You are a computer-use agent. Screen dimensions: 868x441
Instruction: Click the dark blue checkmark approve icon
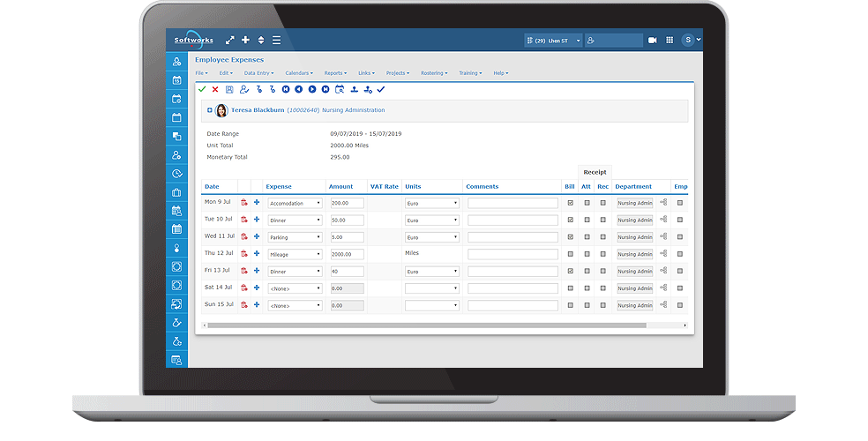[x=381, y=89]
